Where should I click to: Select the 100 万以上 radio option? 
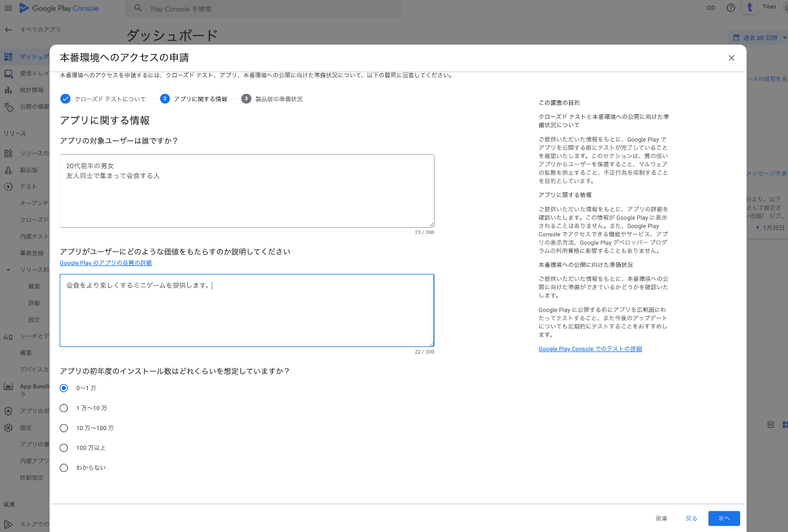pyautogui.click(x=64, y=448)
